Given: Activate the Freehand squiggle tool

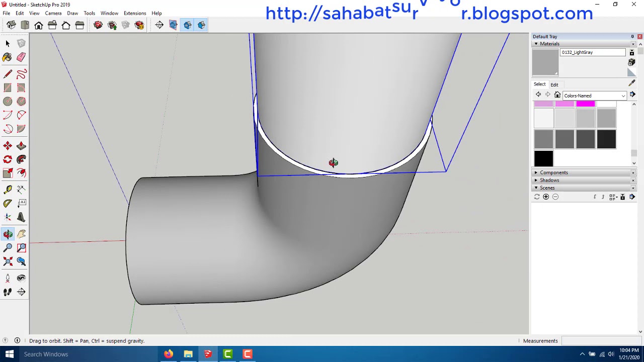Looking at the screenshot, I should tap(21, 74).
